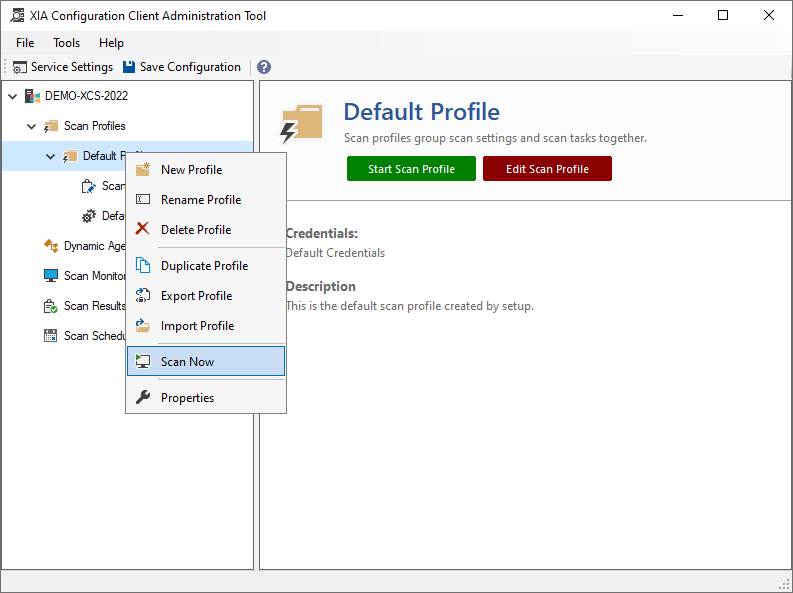Click the Import Profile folder icon
Image resolution: width=793 pixels, height=593 pixels.
click(143, 325)
